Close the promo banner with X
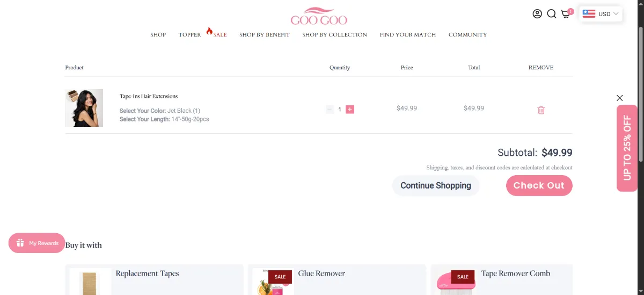 pos(620,98)
